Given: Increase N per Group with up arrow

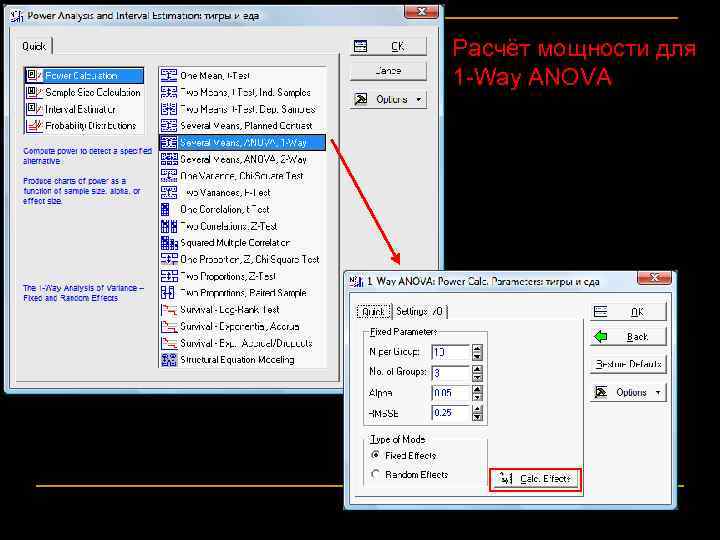Looking at the screenshot, I should pos(477,349).
